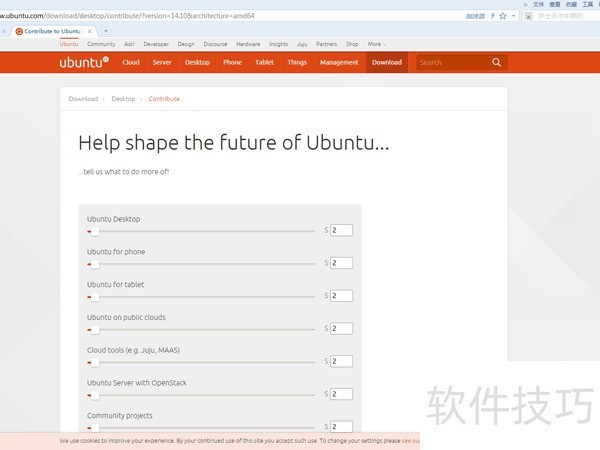
Task: Click the browser search box beside paw icon
Action: [x=566, y=16]
